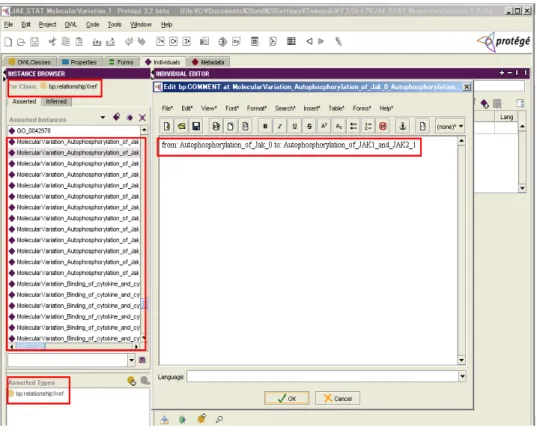
Task: Open the OWL menu
Action: tap(71, 25)
